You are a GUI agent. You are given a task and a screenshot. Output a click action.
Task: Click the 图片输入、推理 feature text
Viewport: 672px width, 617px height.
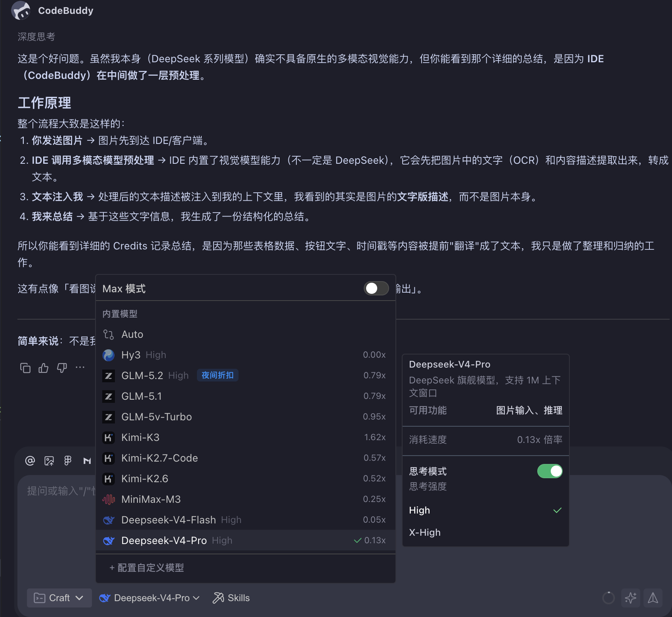point(529,410)
